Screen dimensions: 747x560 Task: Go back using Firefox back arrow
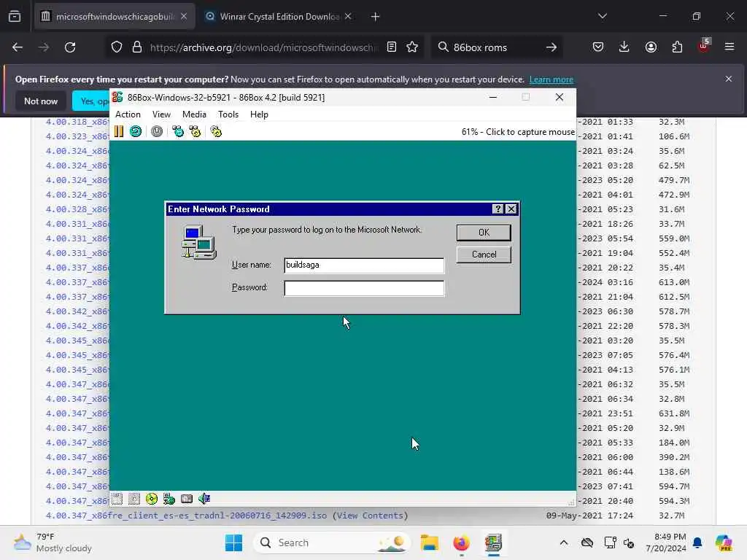(18, 47)
